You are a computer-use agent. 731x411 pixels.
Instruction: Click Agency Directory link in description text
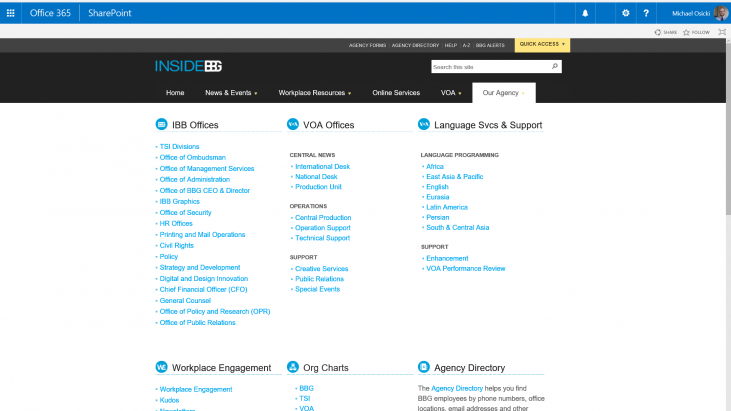coord(457,388)
